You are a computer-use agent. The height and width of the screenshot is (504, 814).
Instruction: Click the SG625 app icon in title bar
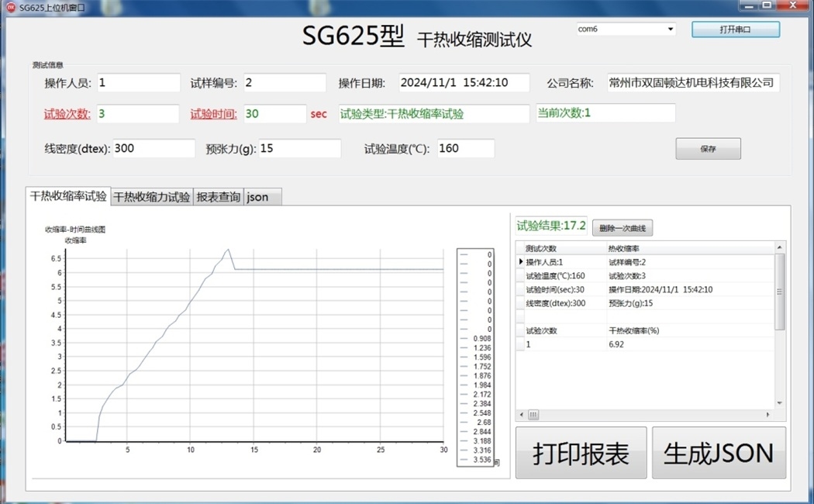10,7
